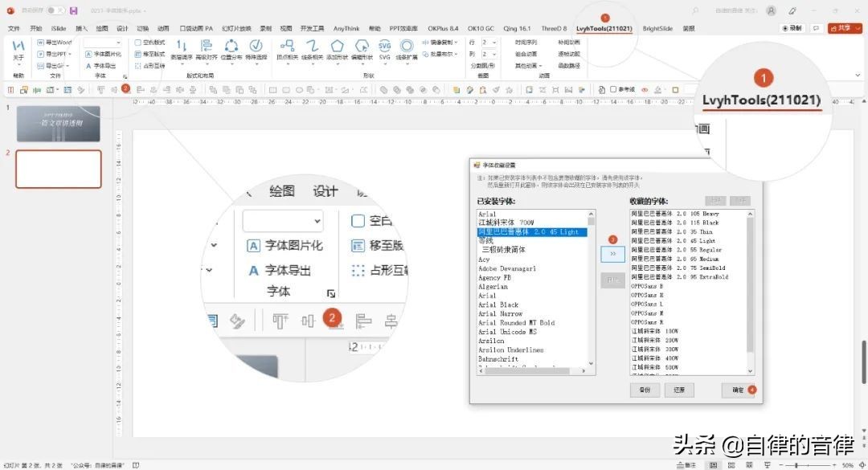
Task: Open the iSlide ribbon tab
Action: pyautogui.click(x=59, y=28)
